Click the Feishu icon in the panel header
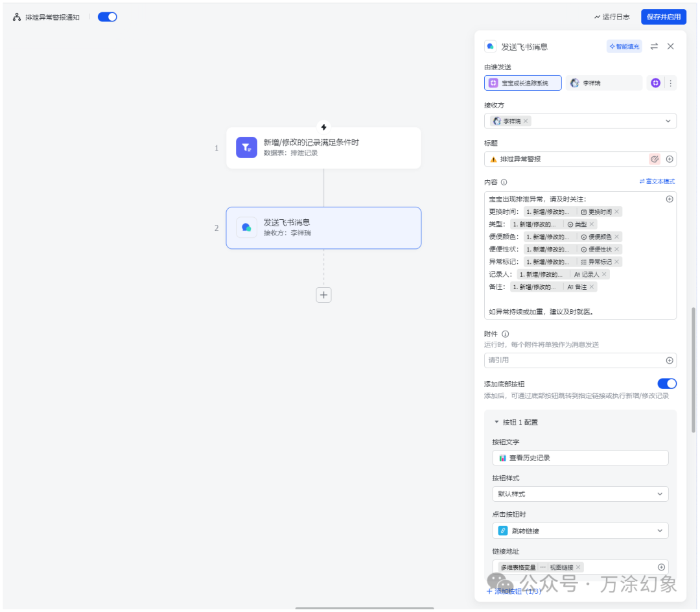Image resolution: width=700 pixels, height=612 pixels. point(490,47)
